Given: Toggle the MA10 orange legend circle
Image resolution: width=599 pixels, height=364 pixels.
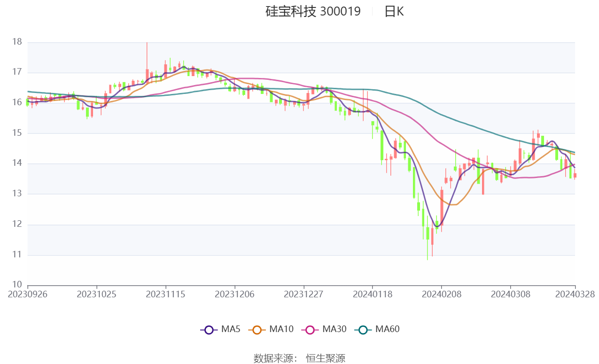Looking at the screenshot, I should (257, 330).
